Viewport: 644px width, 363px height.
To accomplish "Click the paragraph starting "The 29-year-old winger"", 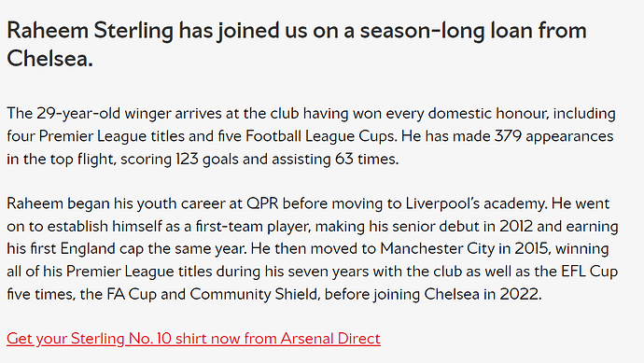I will [x=311, y=136].
